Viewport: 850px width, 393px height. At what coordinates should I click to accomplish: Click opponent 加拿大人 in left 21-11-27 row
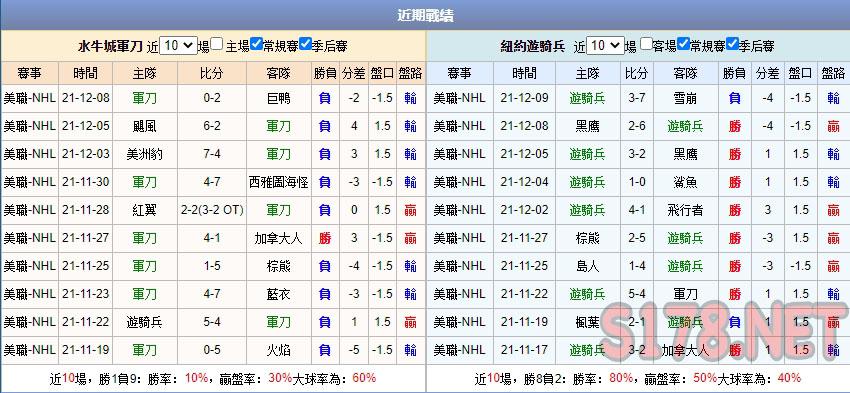279,239
